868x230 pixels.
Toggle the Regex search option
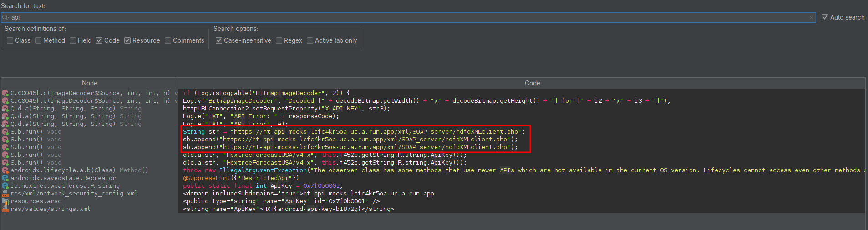click(x=279, y=40)
